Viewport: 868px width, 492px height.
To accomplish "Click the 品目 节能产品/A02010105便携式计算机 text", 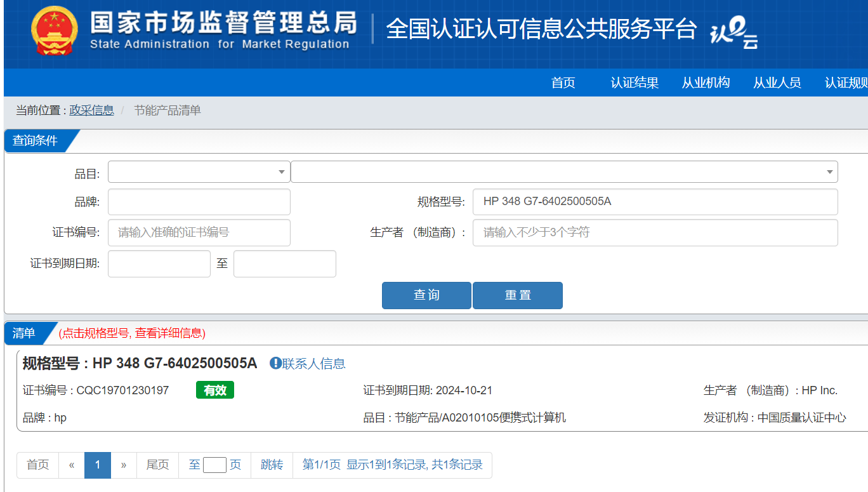I will [464, 418].
